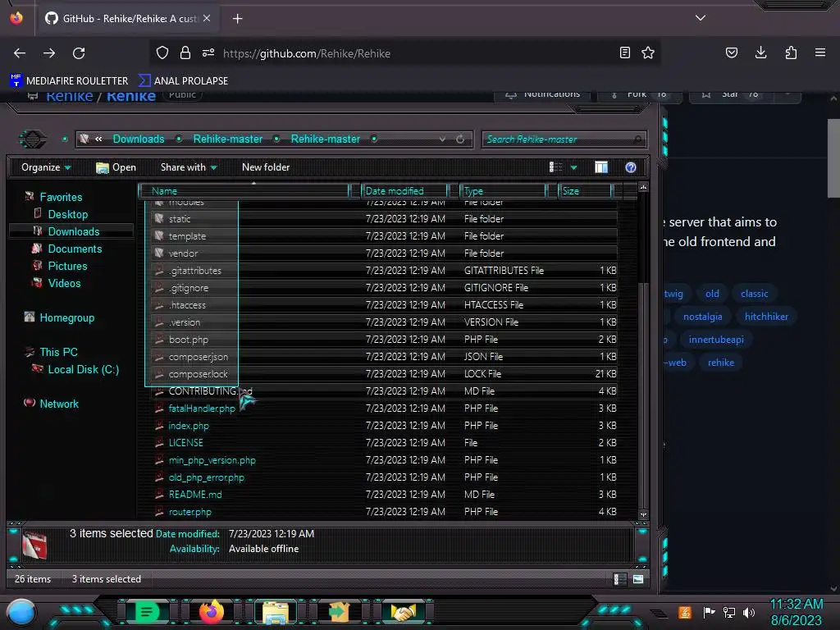Bookmark this page with the star
This screenshot has height=630, width=840.
point(648,52)
